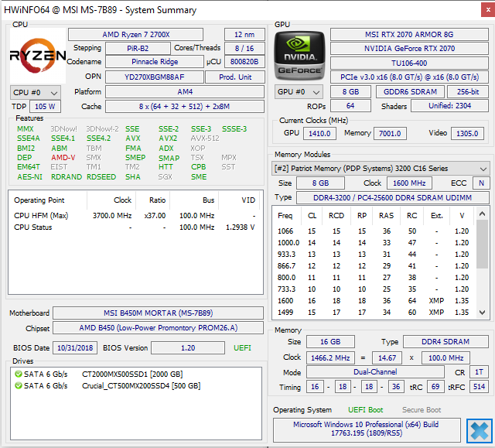Click the GPU memory clock 7001.0 field

[x=390, y=133]
